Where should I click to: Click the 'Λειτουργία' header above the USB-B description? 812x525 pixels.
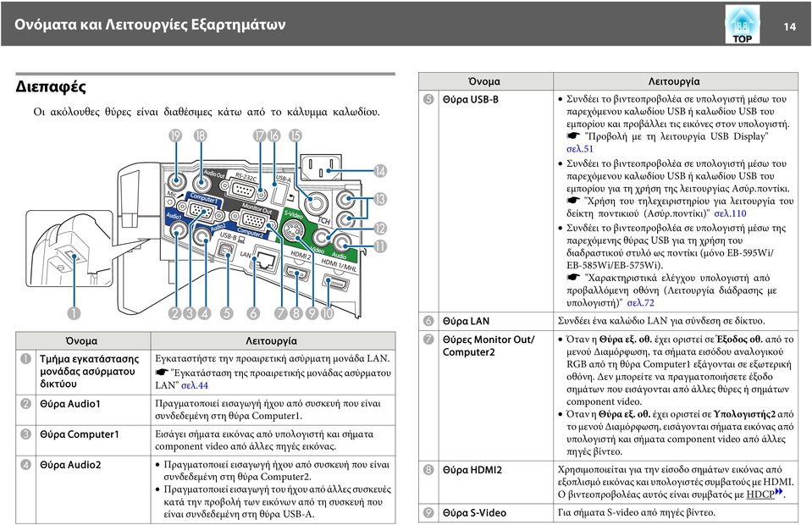pos(674,81)
